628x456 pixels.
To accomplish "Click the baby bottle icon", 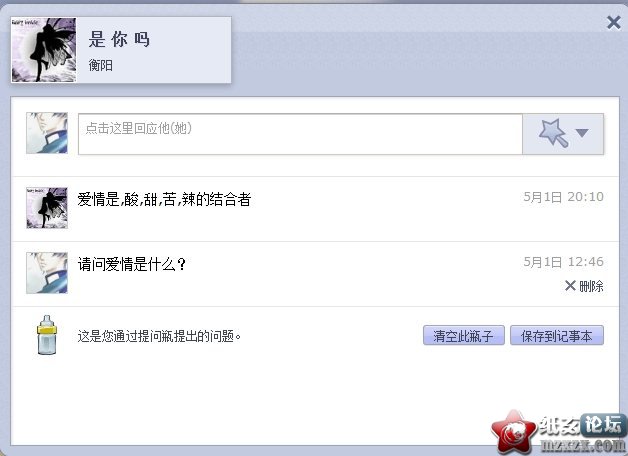I will [x=47, y=335].
